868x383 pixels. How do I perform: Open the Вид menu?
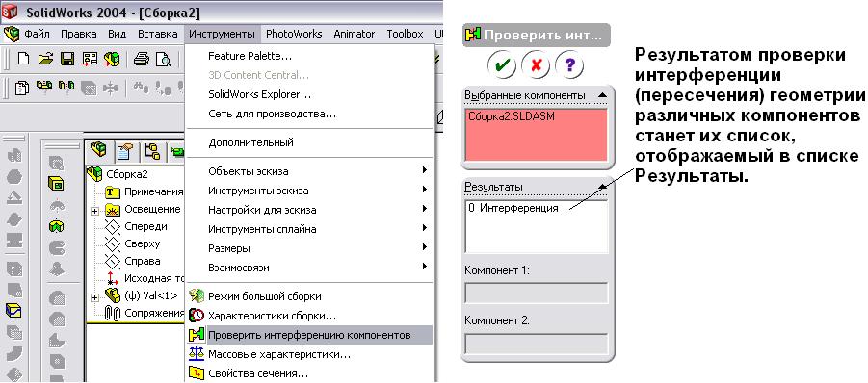pyautogui.click(x=117, y=34)
